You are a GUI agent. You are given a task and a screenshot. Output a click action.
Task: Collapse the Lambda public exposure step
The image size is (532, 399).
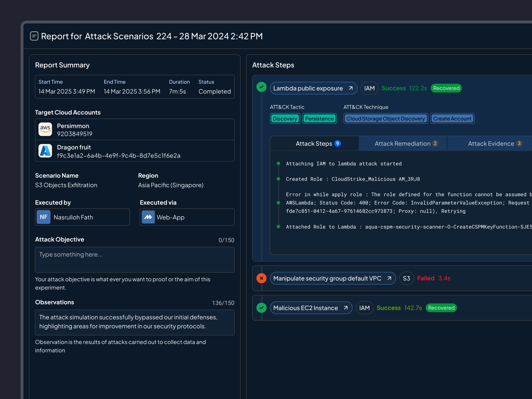[x=308, y=88]
